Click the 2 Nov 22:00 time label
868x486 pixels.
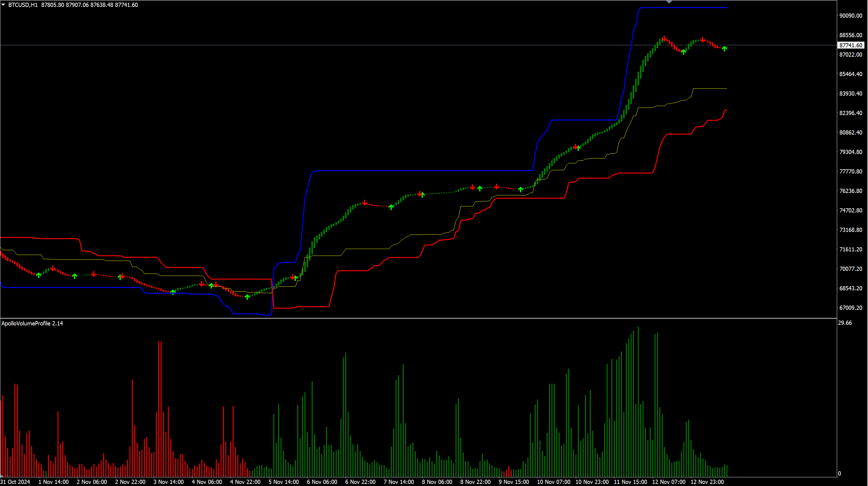[130, 482]
